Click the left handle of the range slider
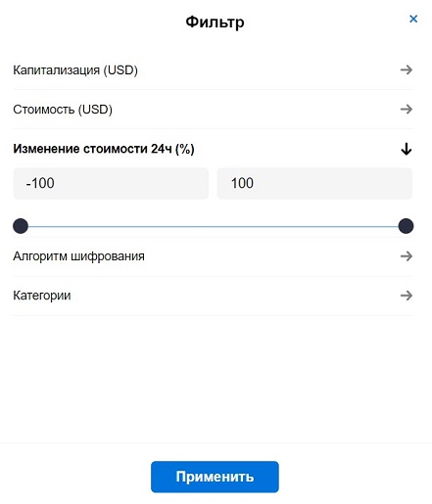432x504 pixels. point(21,226)
